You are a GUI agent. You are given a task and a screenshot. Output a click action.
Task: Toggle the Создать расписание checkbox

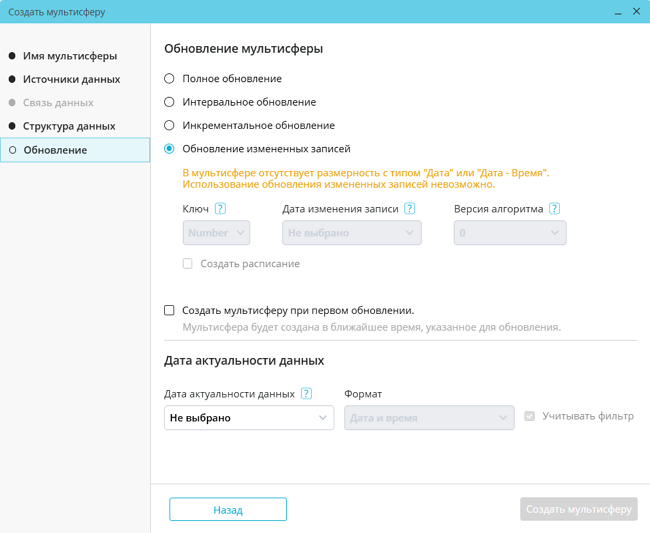coord(187,264)
